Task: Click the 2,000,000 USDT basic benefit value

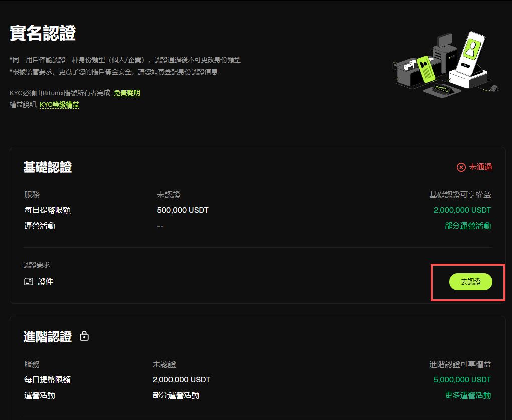Action: coord(462,210)
